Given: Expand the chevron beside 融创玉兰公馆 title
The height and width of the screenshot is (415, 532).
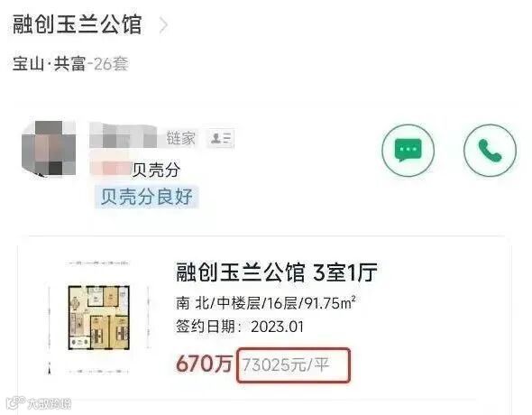Looking at the screenshot, I should [x=163, y=25].
